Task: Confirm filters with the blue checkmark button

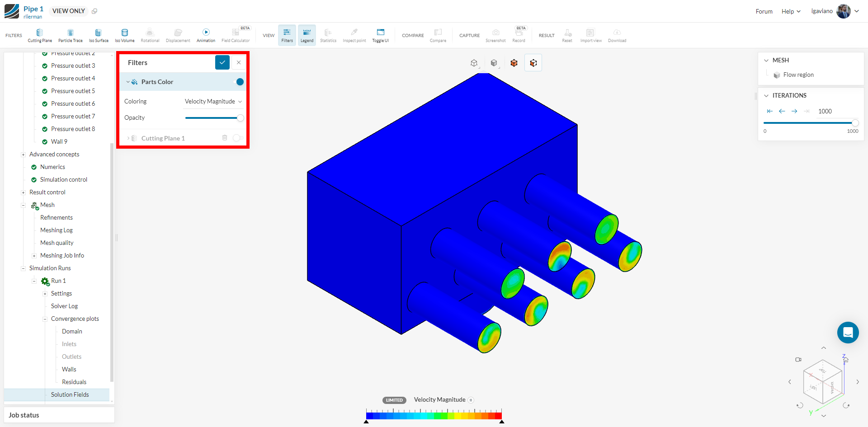Action: [x=222, y=62]
